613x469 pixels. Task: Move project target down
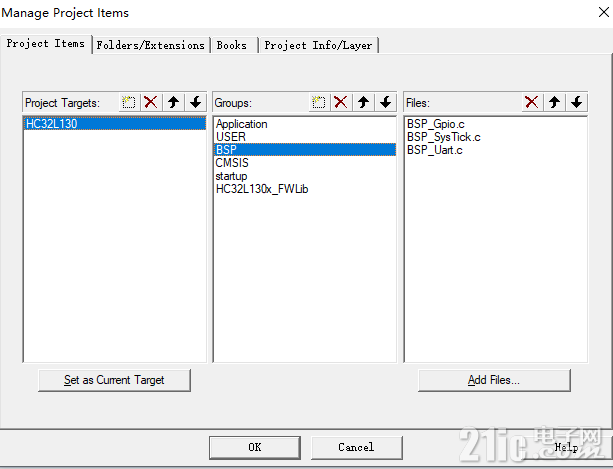(x=196, y=103)
